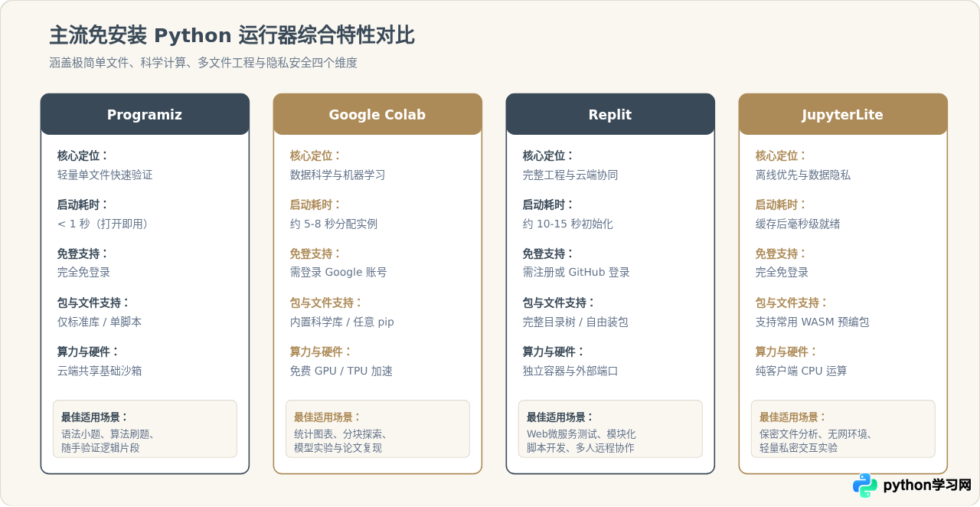Click the '核心定位：' label in the JupyterLite card
The height and width of the screenshot is (507, 980).
coord(781,155)
